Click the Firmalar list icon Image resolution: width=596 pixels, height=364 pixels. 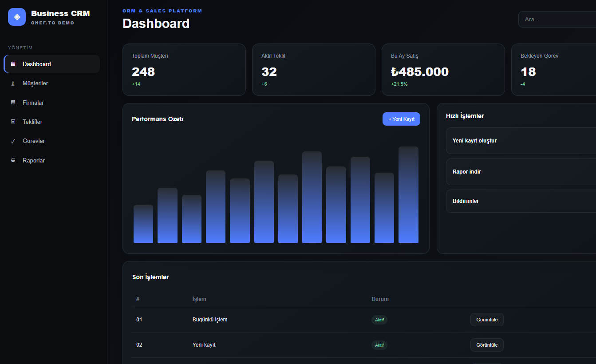click(x=13, y=103)
